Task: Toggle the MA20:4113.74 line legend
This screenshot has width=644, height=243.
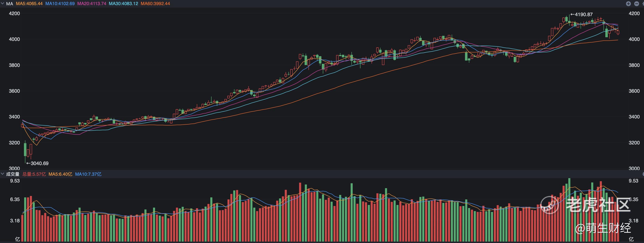Action: pos(91,4)
